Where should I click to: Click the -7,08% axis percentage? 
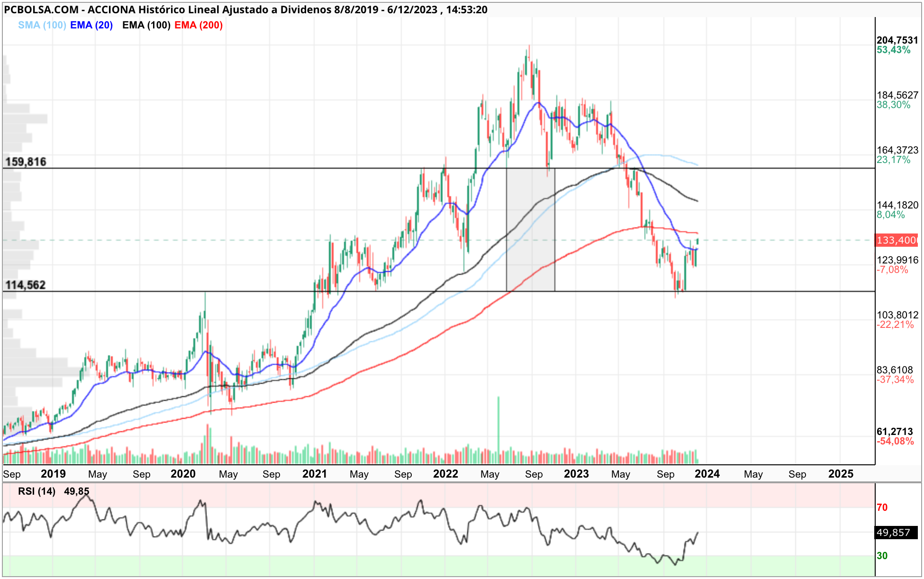[x=893, y=270]
